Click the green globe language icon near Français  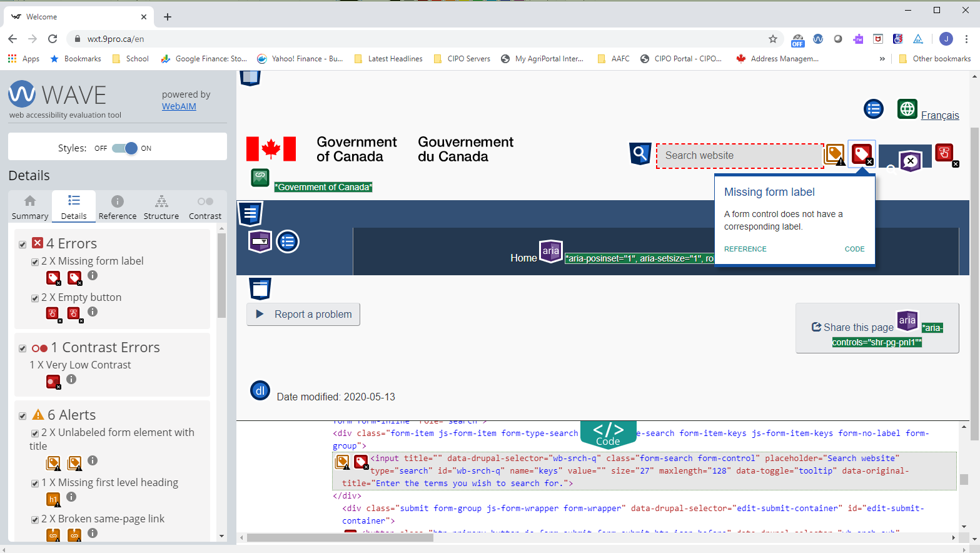[x=907, y=109]
